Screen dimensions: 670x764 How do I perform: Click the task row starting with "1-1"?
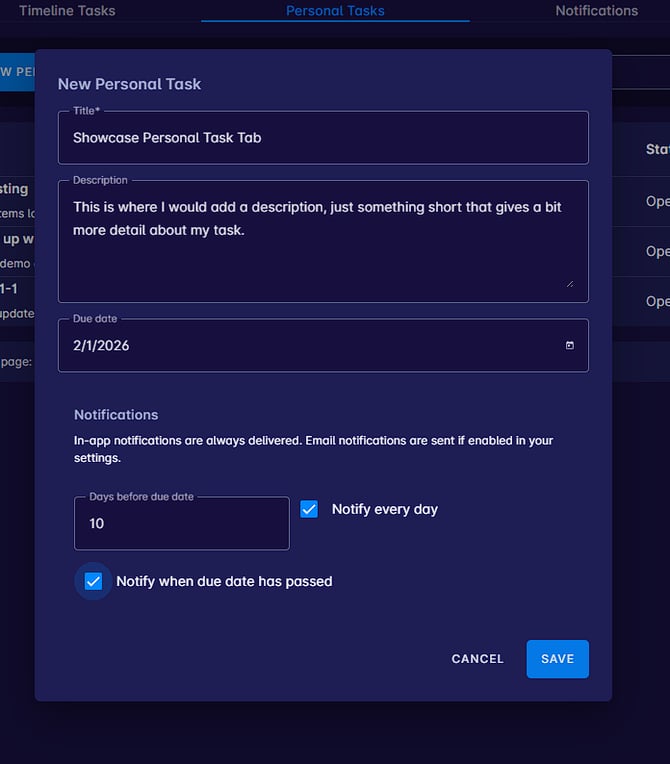(15, 300)
